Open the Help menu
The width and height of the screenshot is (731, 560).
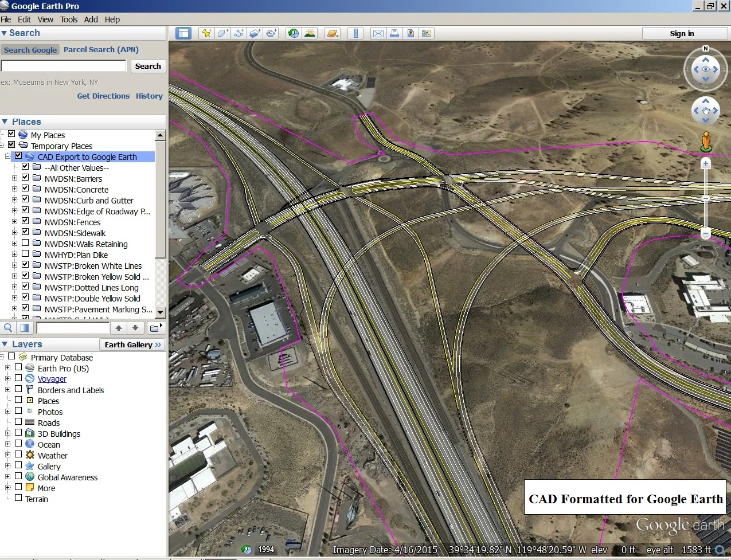tap(112, 19)
